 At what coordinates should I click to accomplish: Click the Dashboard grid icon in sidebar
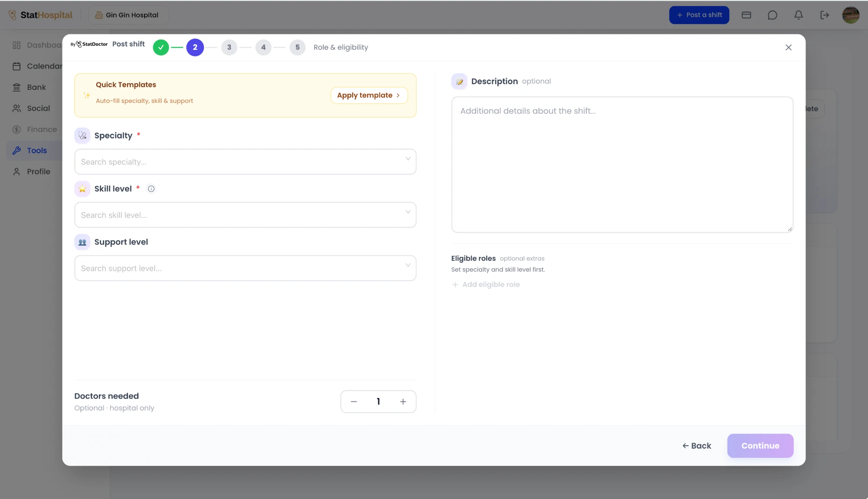[x=16, y=45]
